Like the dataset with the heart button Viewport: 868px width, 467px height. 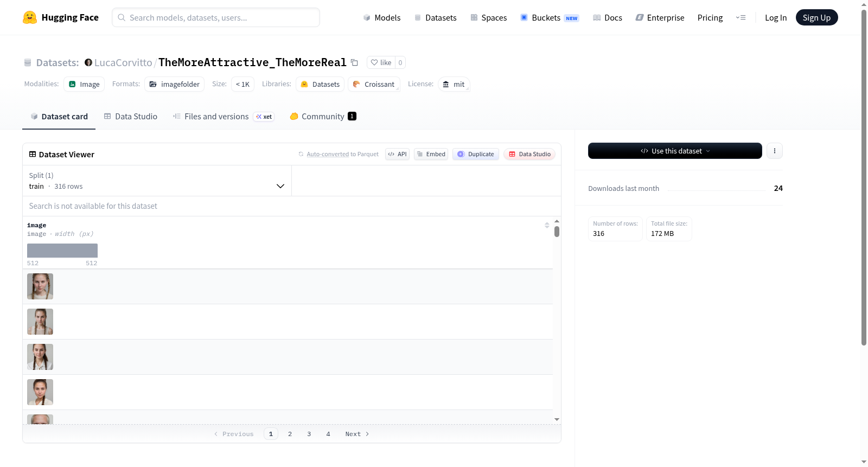pyautogui.click(x=381, y=62)
